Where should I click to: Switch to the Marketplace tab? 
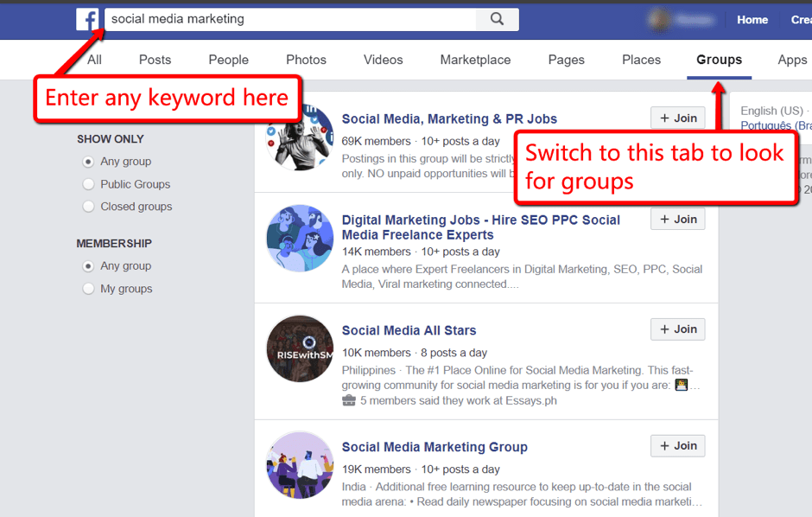[475, 60]
